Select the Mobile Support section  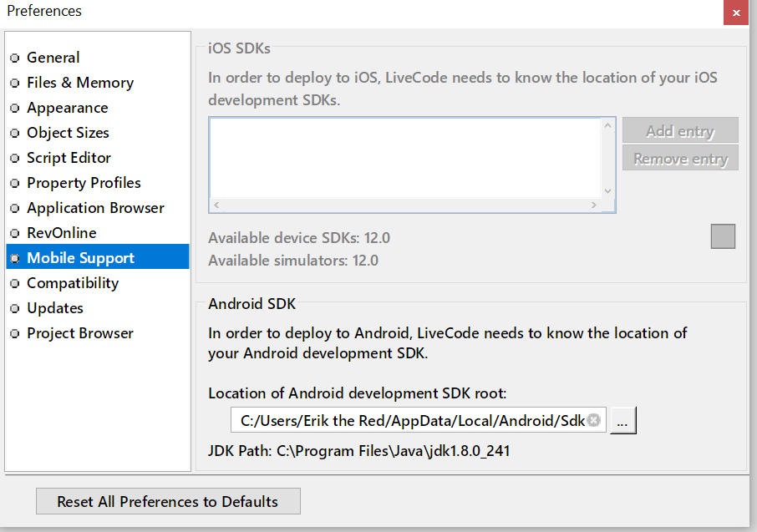click(x=80, y=258)
